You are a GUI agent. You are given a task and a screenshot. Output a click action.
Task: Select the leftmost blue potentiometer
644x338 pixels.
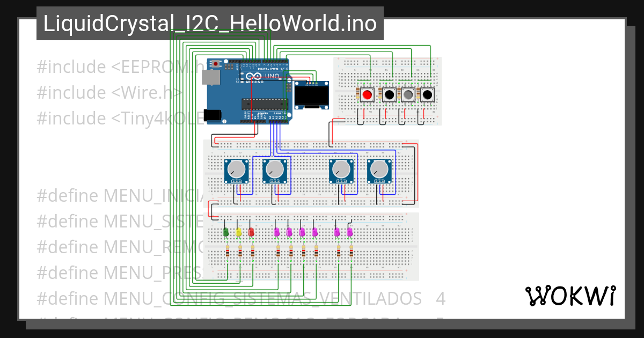[x=236, y=169]
